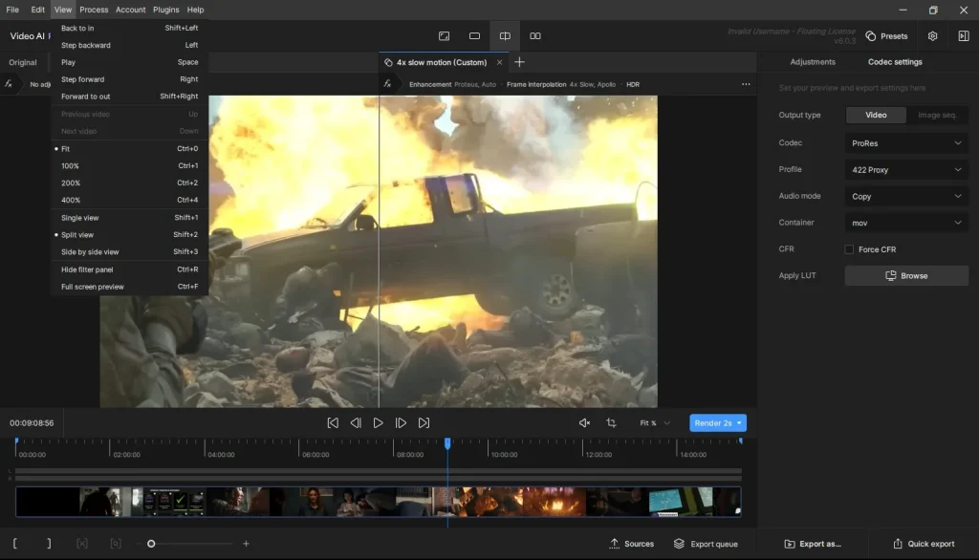The width and height of the screenshot is (979, 560).
Task: Set the trim in-point bracket
Action: pos(15,544)
